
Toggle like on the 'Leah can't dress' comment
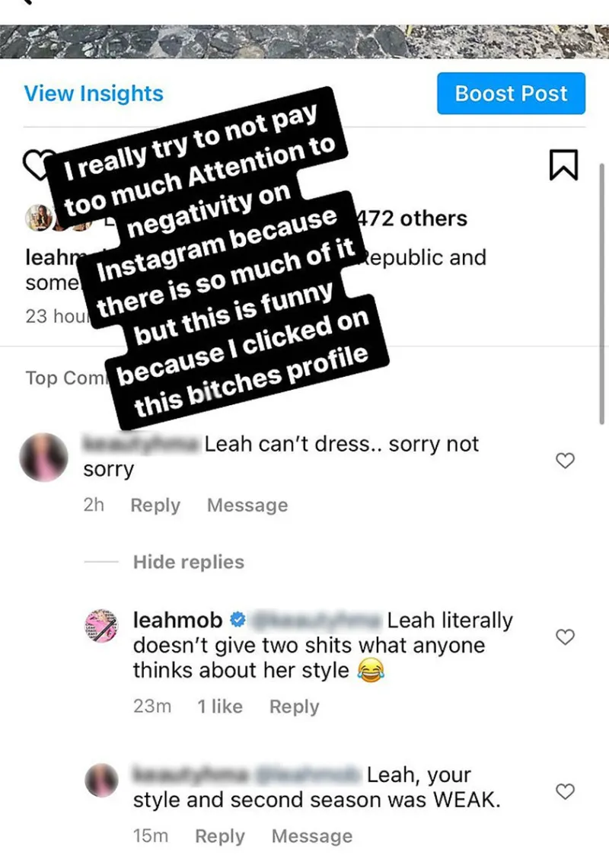point(565,461)
